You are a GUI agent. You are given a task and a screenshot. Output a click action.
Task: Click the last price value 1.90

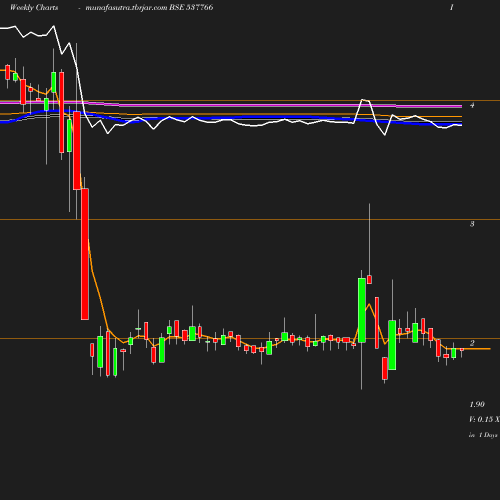(477, 404)
